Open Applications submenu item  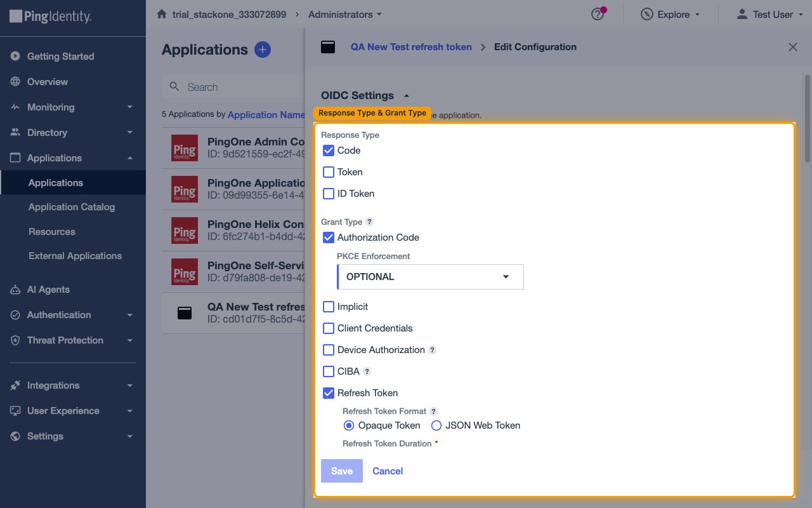coord(73,183)
